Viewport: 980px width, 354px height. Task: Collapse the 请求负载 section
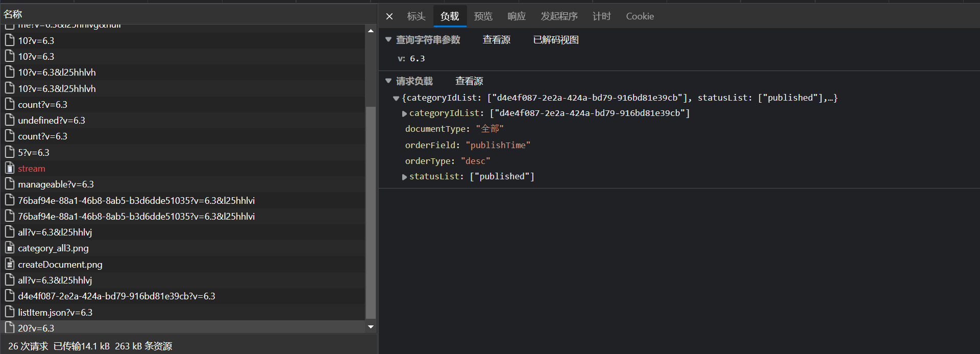coord(388,81)
